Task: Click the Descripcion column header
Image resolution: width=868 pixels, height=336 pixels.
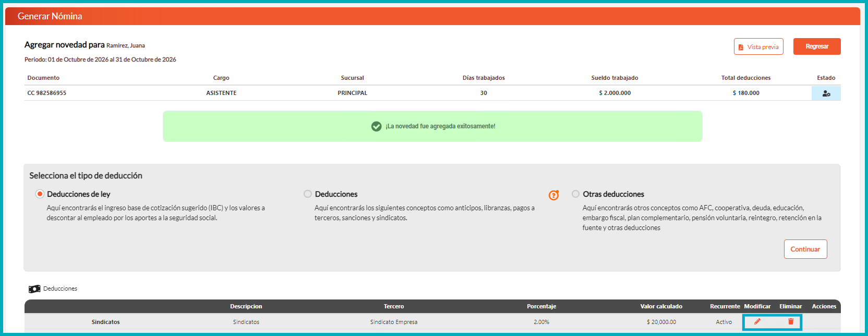Action: coord(246,306)
